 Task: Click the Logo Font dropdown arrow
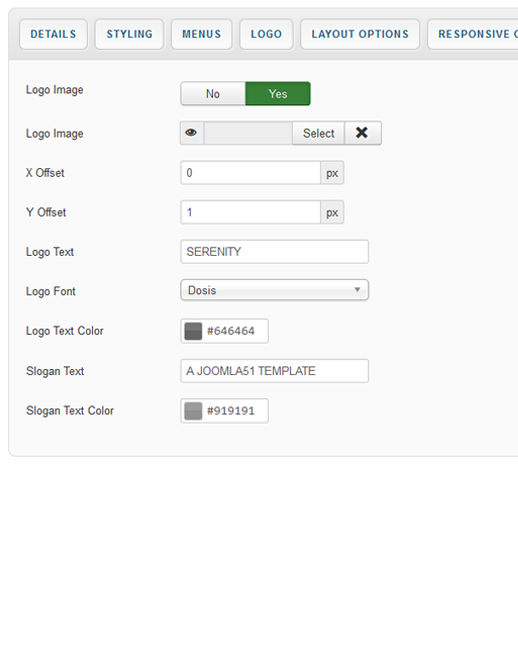(357, 290)
